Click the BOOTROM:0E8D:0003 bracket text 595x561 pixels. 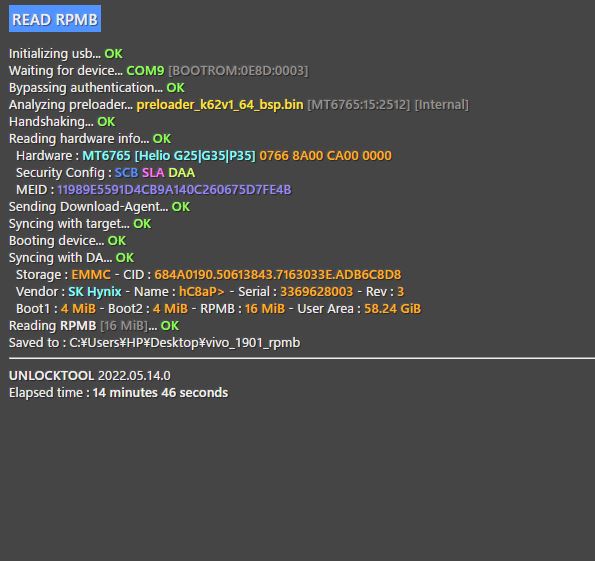pos(238,71)
